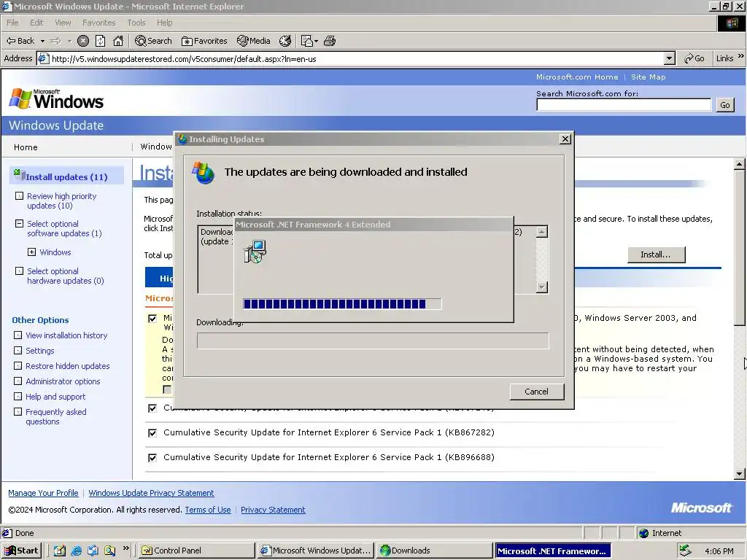
Task: Open the Favorites toolbar button
Action: pos(204,41)
